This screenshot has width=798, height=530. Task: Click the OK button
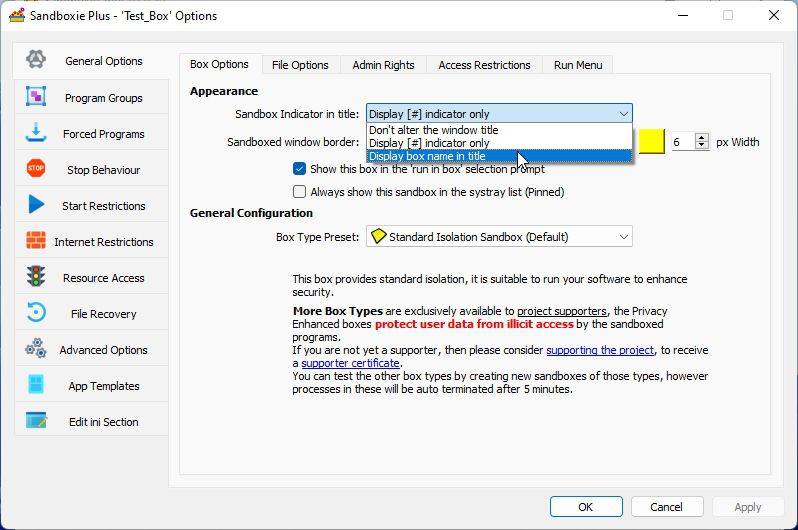tap(586, 507)
